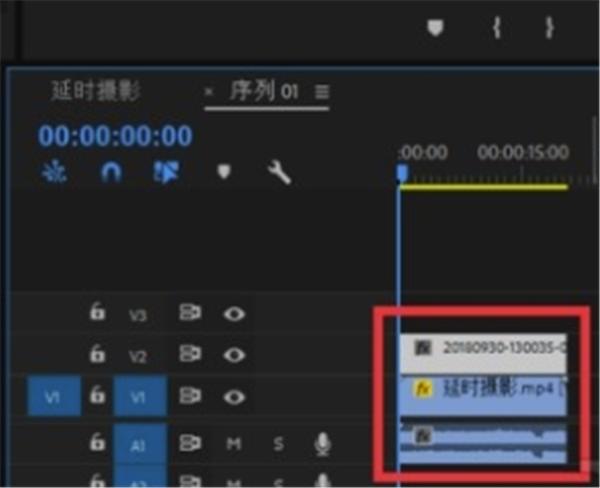Click the timeline playhead marker
The image size is (600, 488).
coord(402,173)
